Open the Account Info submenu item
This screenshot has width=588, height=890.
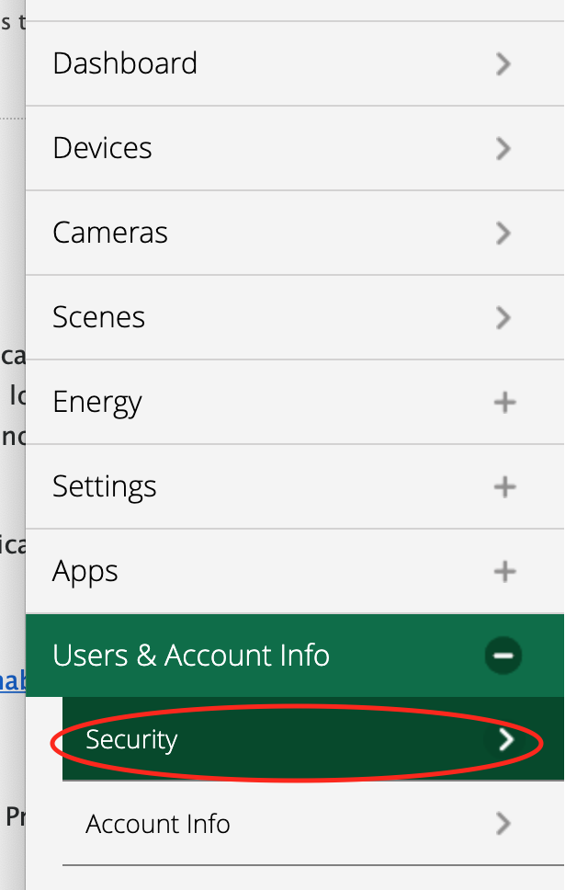313,824
